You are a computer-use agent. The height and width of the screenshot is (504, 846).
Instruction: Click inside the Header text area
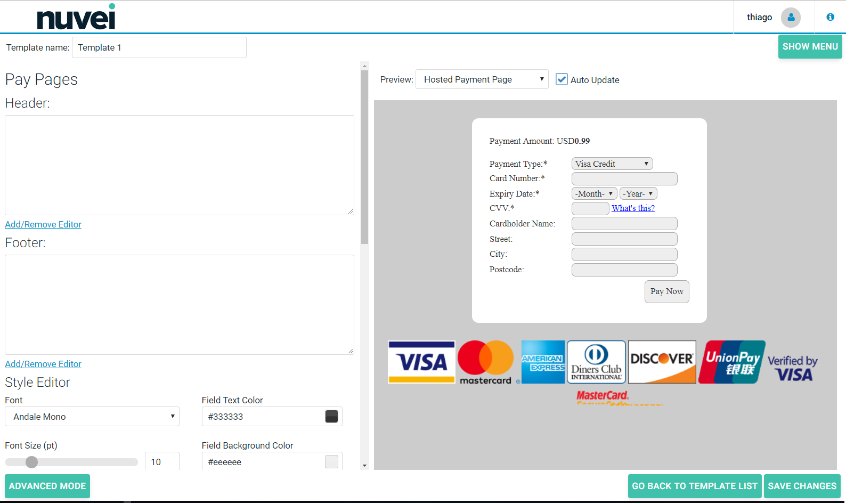coord(180,165)
